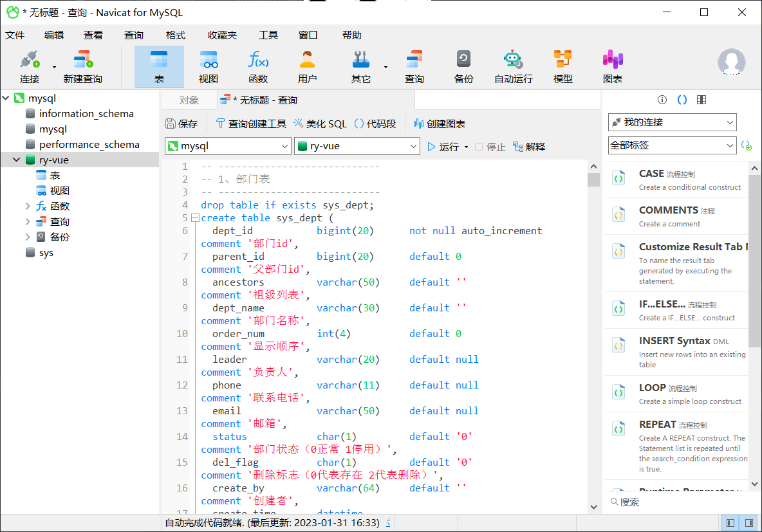Click 美化 SQL beautify button
Viewport: 762px width, 532px height.
coord(321,124)
